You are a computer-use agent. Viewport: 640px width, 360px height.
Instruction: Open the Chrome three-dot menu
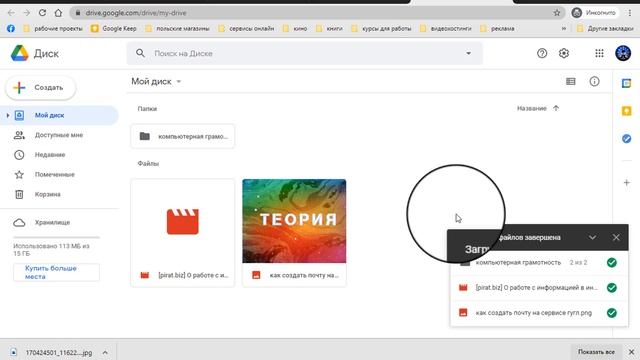point(630,13)
